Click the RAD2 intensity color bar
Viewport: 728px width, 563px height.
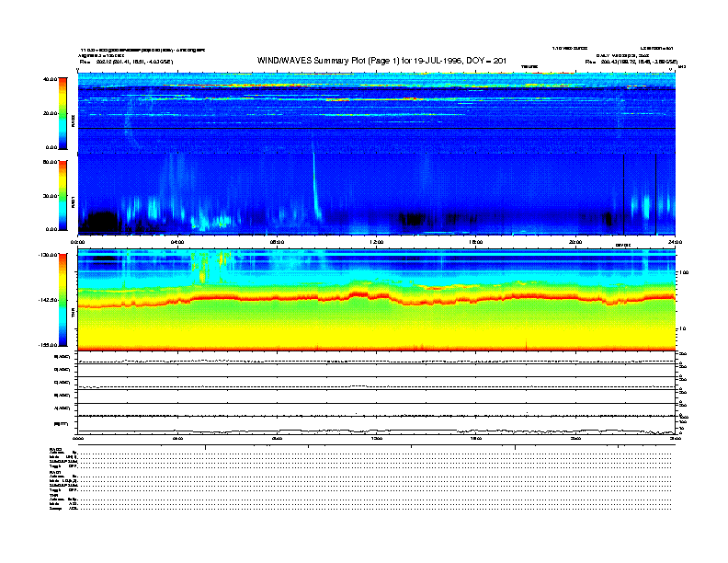pyautogui.click(x=63, y=113)
